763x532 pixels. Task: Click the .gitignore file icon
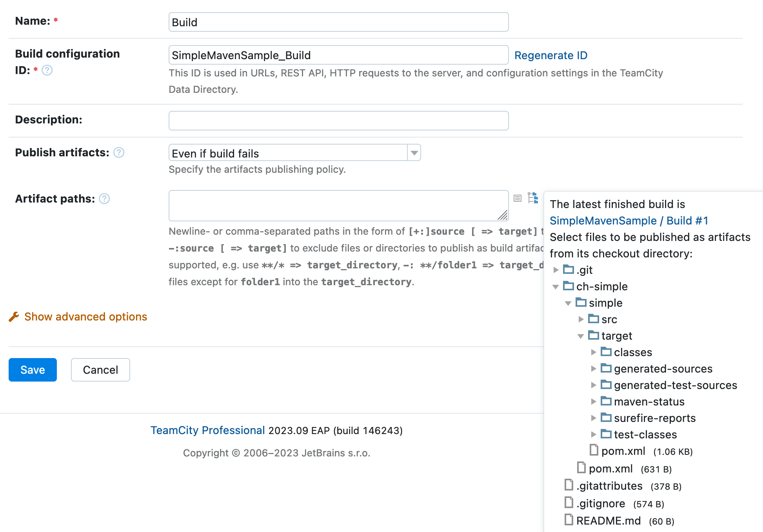(569, 502)
